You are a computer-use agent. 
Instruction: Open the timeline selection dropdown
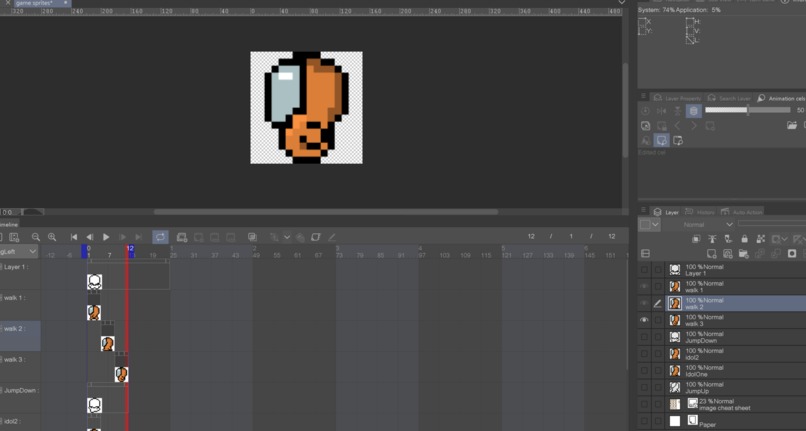click(x=20, y=252)
